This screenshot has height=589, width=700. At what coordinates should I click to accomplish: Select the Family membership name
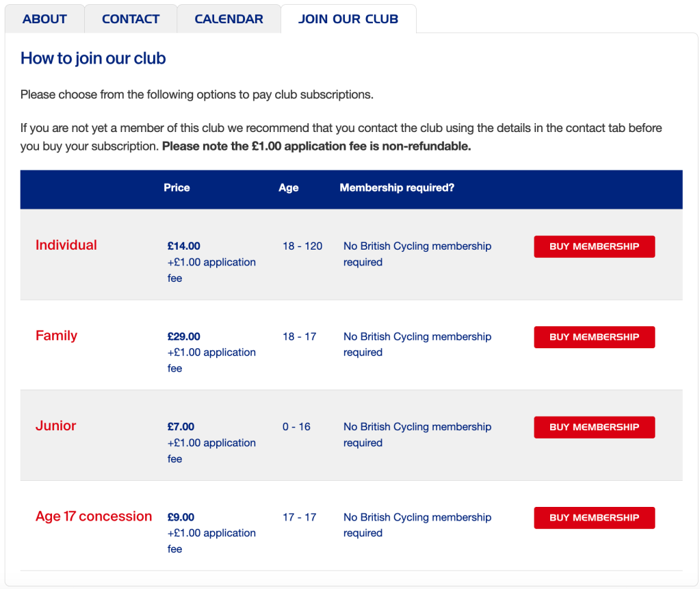click(x=56, y=335)
